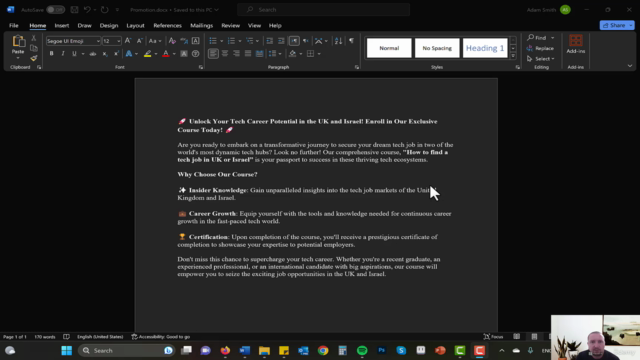Image resolution: width=640 pixels, height=360 pixels.
Task: Launch Spotify from the taskbar
Action: click(x=362, y=350)
